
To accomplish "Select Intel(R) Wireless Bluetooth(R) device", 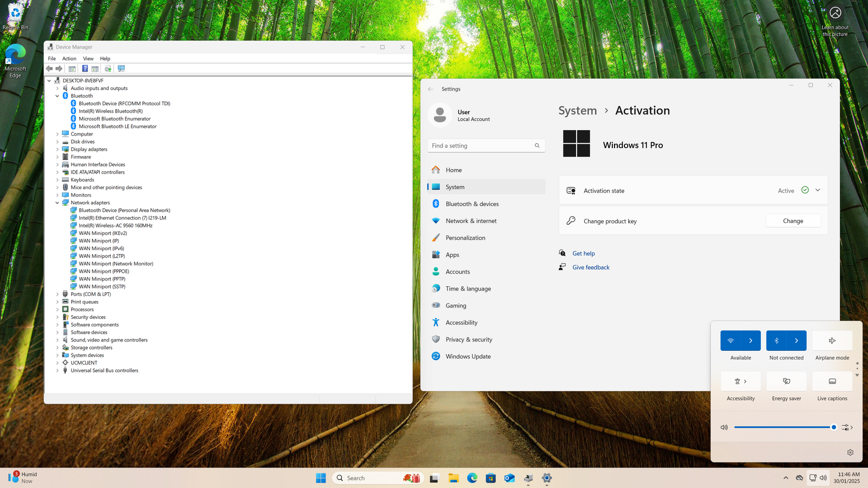I will [x=111, y=111].
